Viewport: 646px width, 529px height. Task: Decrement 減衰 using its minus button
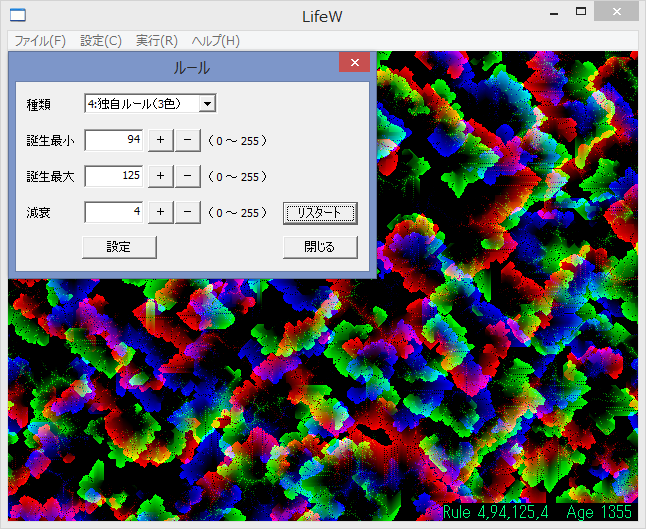187,212
